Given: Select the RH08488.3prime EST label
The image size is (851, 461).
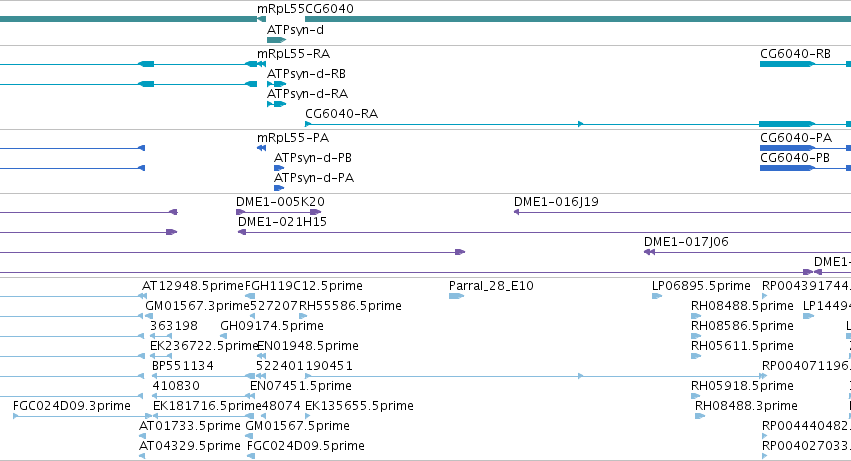Looking at the screenshot, I should tap(746, 407).
